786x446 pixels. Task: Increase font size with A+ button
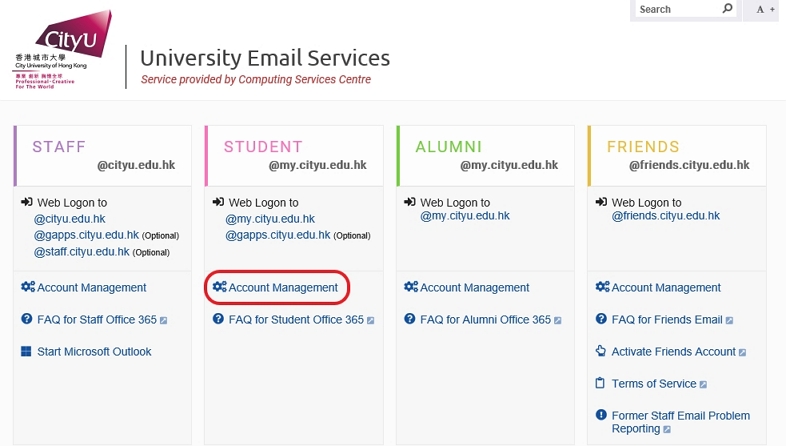[765, 9]
